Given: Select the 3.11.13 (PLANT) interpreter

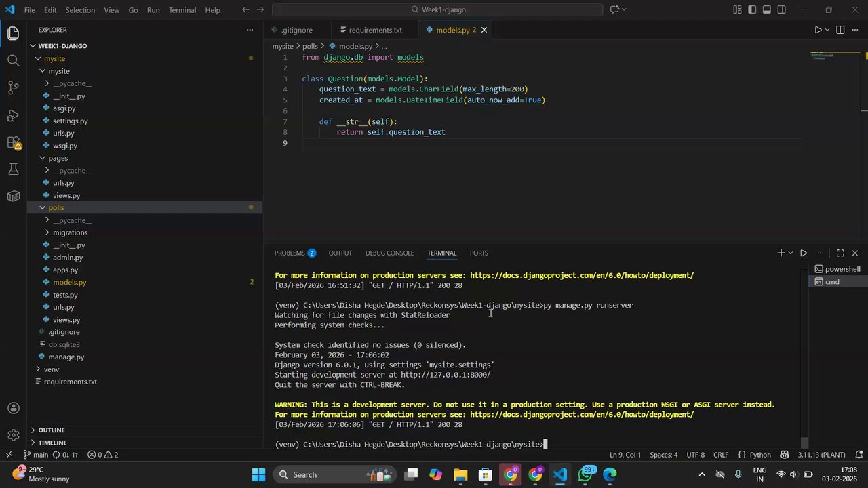Looking at the screenshot, I should (x=822, y=455).
